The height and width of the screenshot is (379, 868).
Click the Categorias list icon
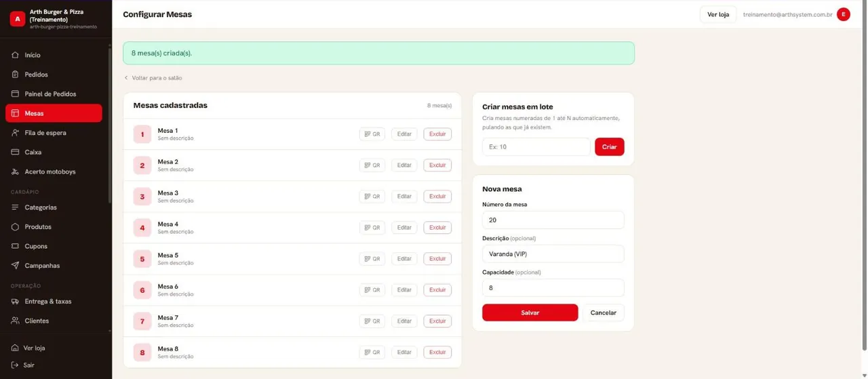point(15,207)
